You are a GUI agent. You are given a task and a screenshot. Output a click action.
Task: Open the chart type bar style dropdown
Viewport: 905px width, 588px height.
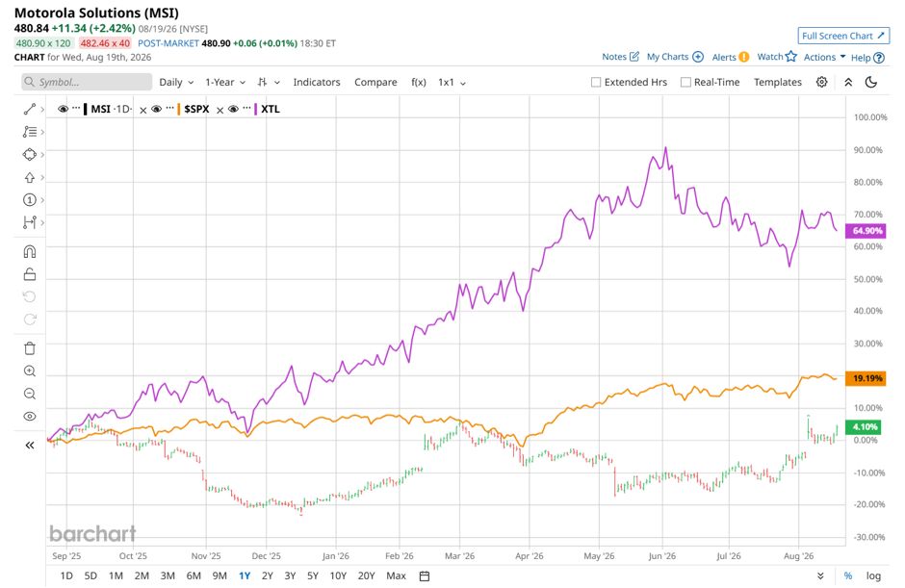tap(269, 82)
